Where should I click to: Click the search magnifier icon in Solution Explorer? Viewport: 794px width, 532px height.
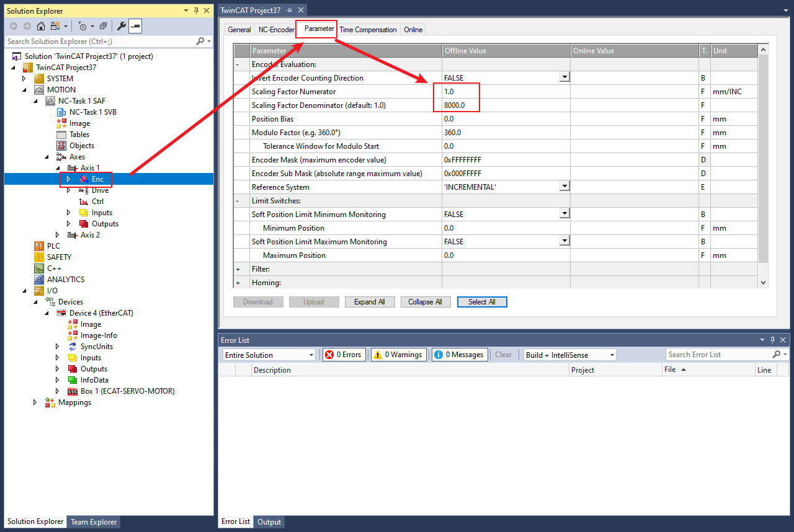click(x=200, y=41)
